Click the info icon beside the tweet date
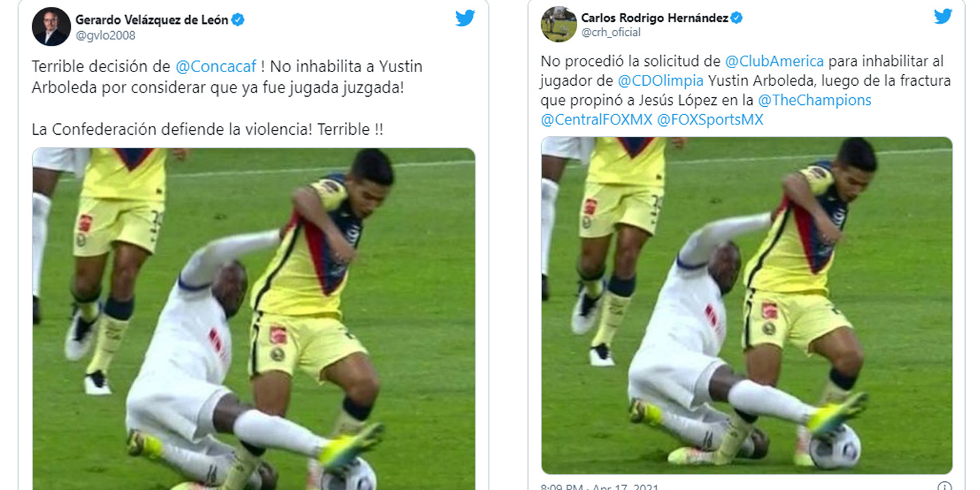980x490 pixels. coord(945,487)
